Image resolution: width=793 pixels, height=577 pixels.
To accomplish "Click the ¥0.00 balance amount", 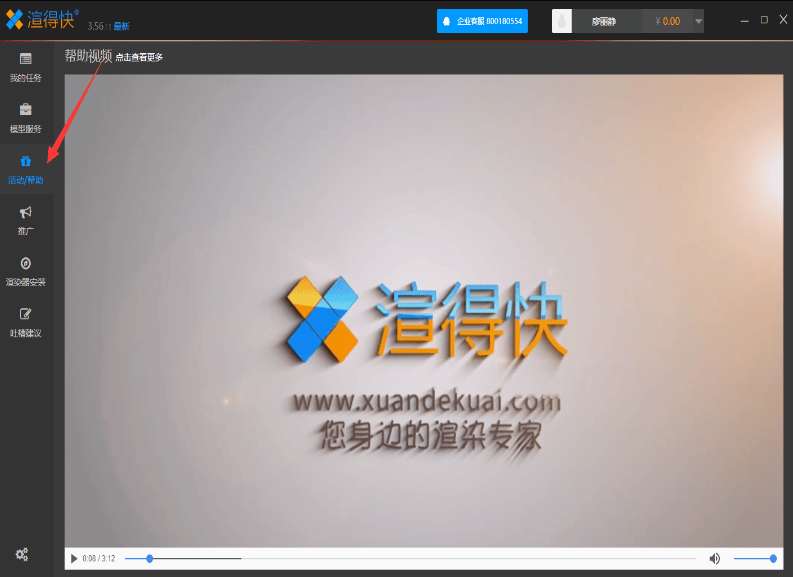I will (668, 21).
